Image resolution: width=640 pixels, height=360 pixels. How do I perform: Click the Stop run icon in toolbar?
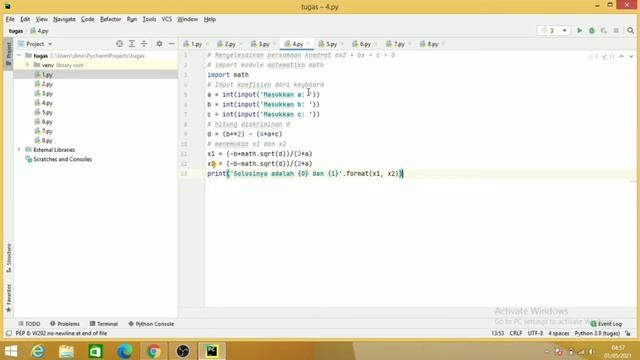point(616,31)
